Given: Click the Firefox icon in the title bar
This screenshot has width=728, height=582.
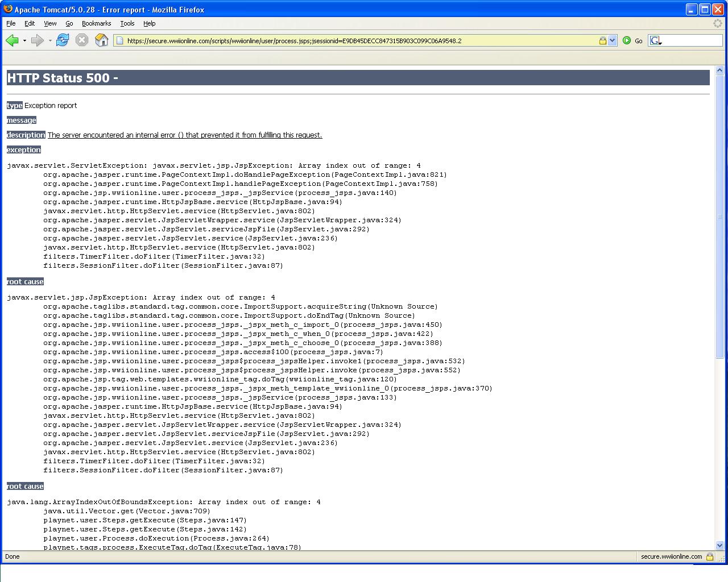Looking at the screenshot, I should click(x=7, y=9).
